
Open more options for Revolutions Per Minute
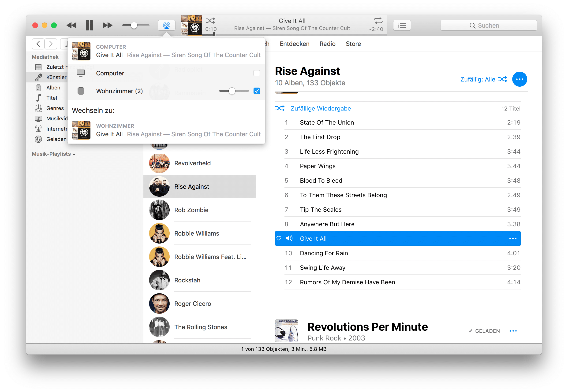[513, 331]
